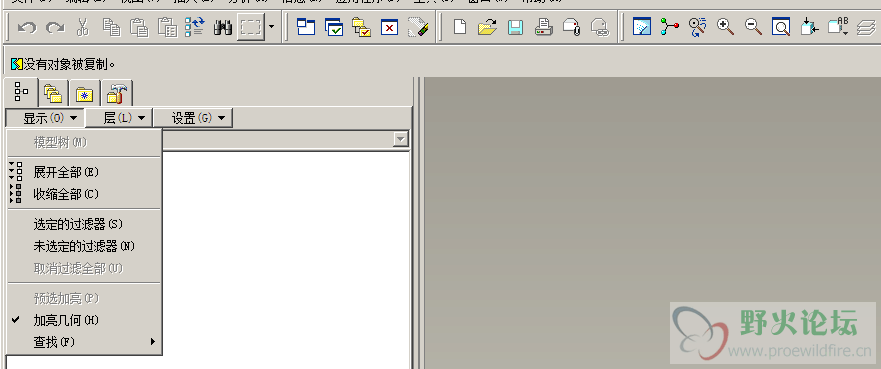Viewport: 881px width, 369px height.
Task: Choose 未选定的过滤器(N) entry
Action: (x=84, y=246)
